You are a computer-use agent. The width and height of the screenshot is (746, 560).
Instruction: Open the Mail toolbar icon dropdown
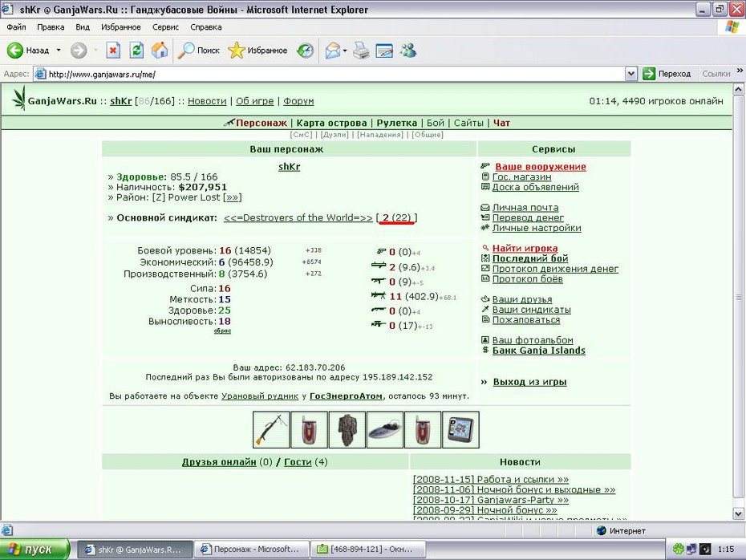tap(344, 51)
